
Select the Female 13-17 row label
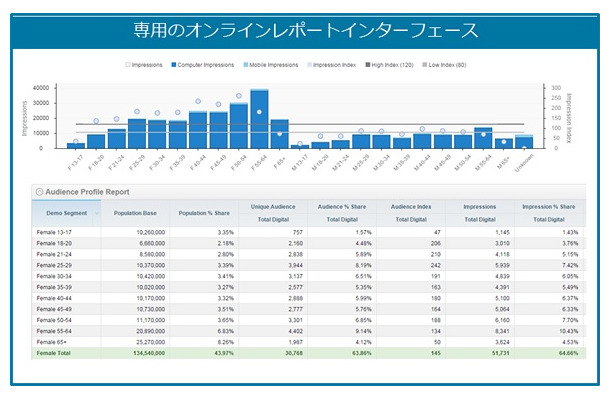54,232
